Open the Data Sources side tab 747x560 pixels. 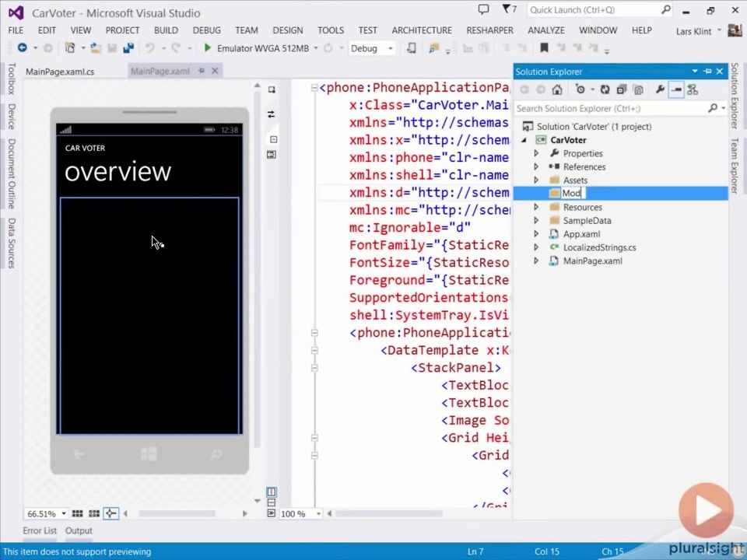[x=12, y=243]
